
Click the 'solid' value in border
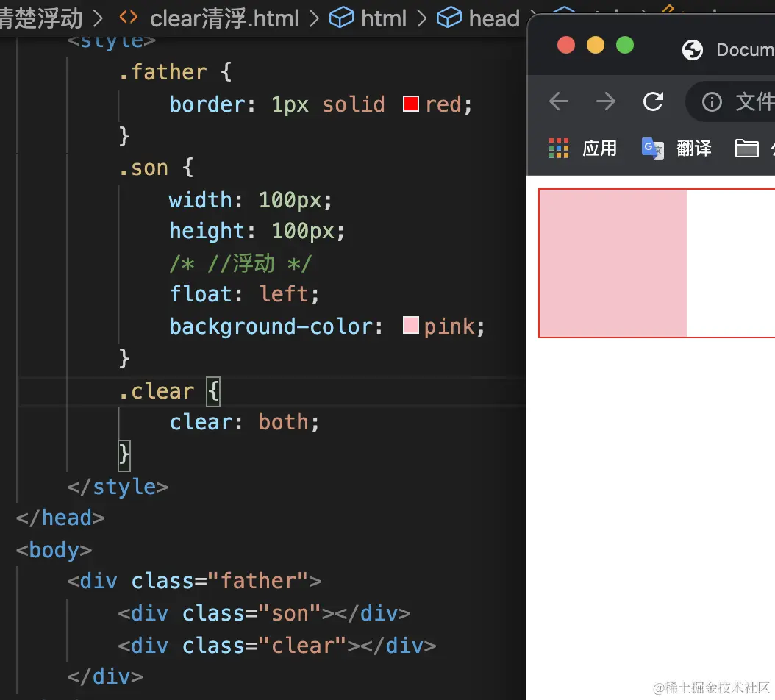pyautogui.click(x=354, y=104)
